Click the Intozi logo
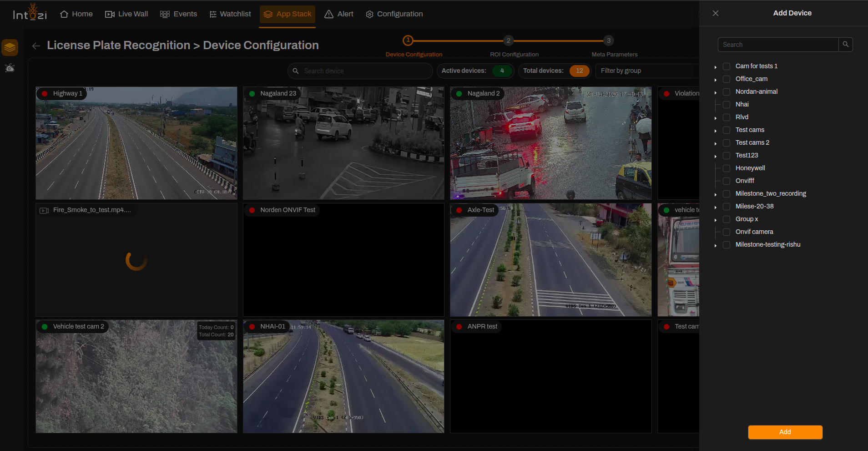 tap(30, 12)
